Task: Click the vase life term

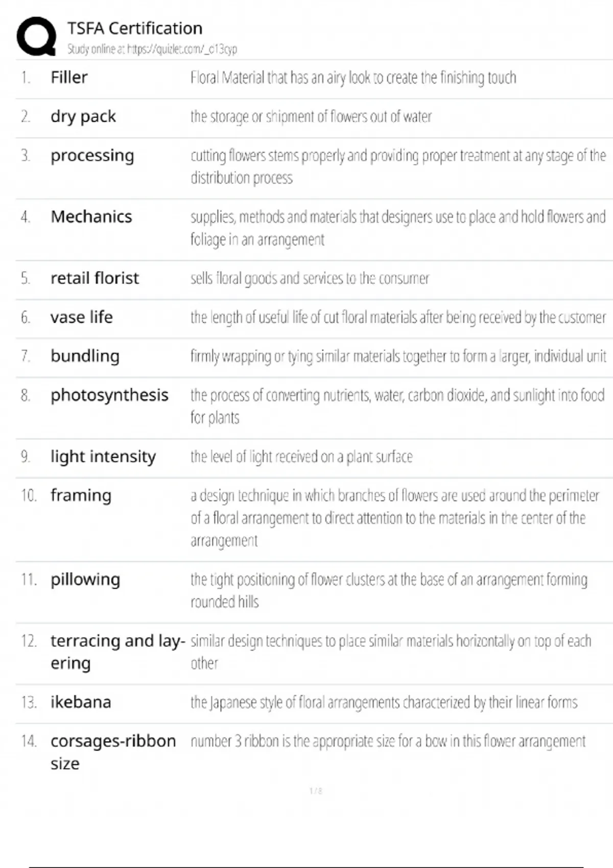Action: coord(81,317)
